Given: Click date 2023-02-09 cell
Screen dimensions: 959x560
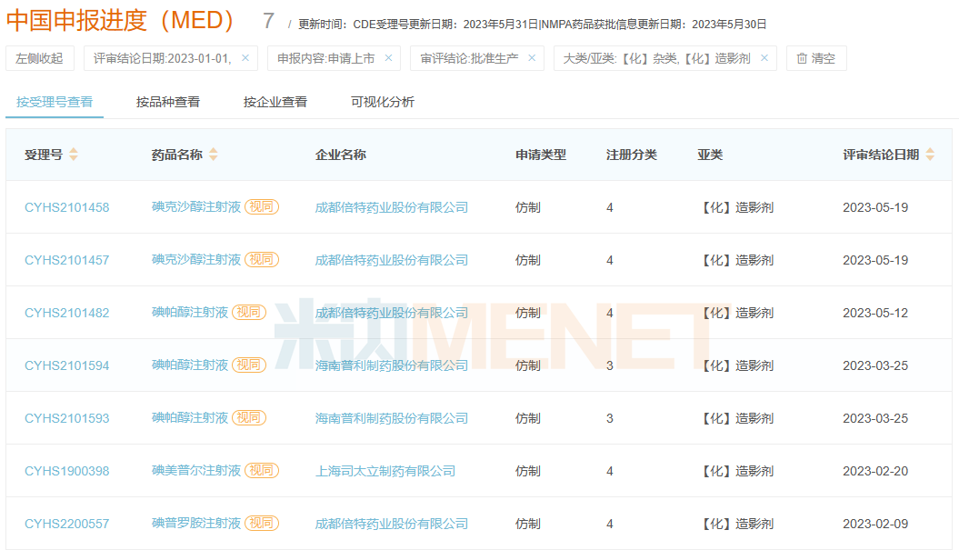Looking at the screenshot, I should tap(875, 524).
